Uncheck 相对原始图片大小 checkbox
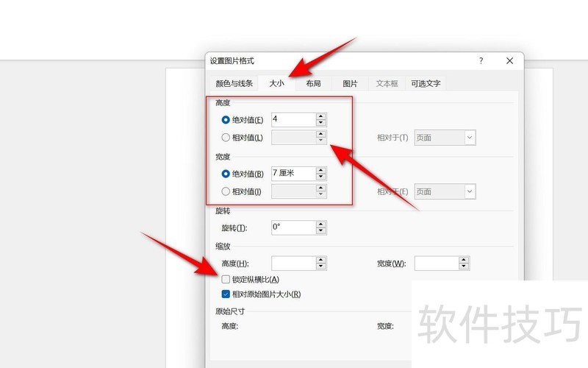 [226, 294]
